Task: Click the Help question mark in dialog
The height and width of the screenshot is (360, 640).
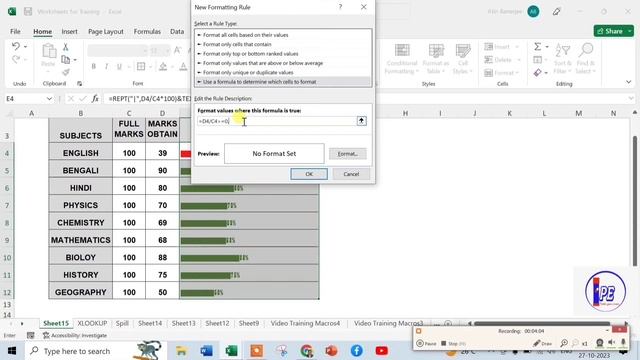Action: [340, 7]
